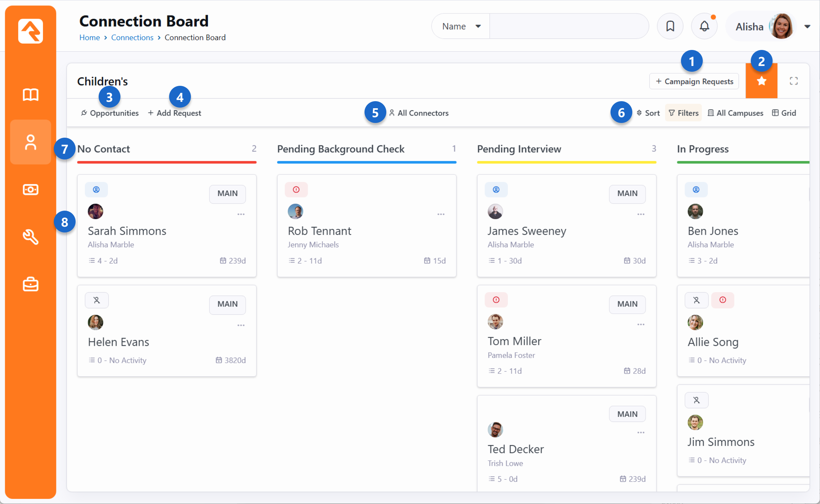This screenshot has height=504, width=820.
Task: Click the search text input field
Action: tap(569, 26)
